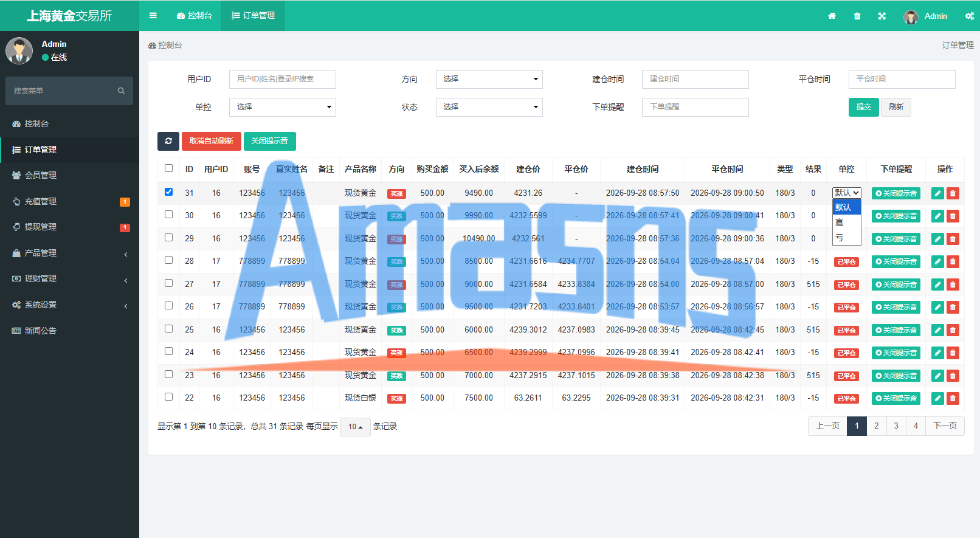Image resolution: width=980 pixels, height=538 pixels.
Task: Click the Admin avatar in top bar
Action: tap(911, 16)
